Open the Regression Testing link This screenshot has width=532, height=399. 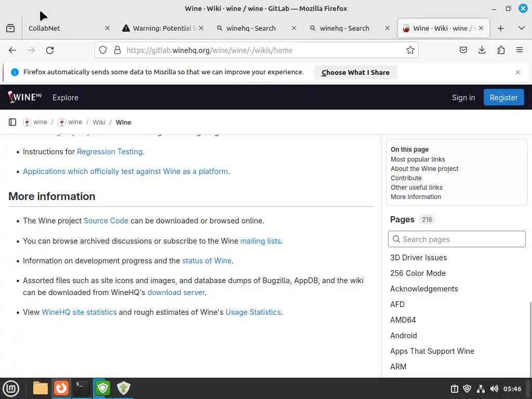pos(110,152)
